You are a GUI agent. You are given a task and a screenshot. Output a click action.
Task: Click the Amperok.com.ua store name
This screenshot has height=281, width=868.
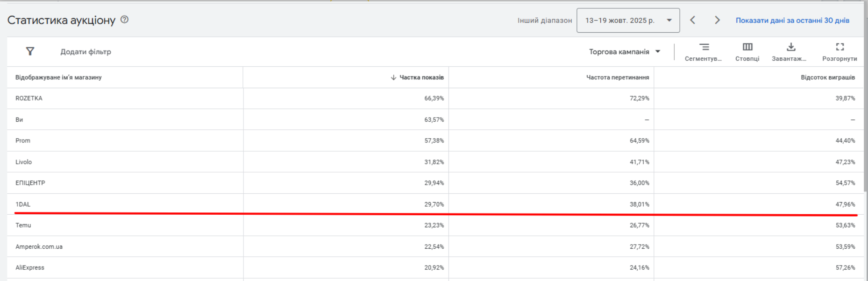click(x=39, y=246)
